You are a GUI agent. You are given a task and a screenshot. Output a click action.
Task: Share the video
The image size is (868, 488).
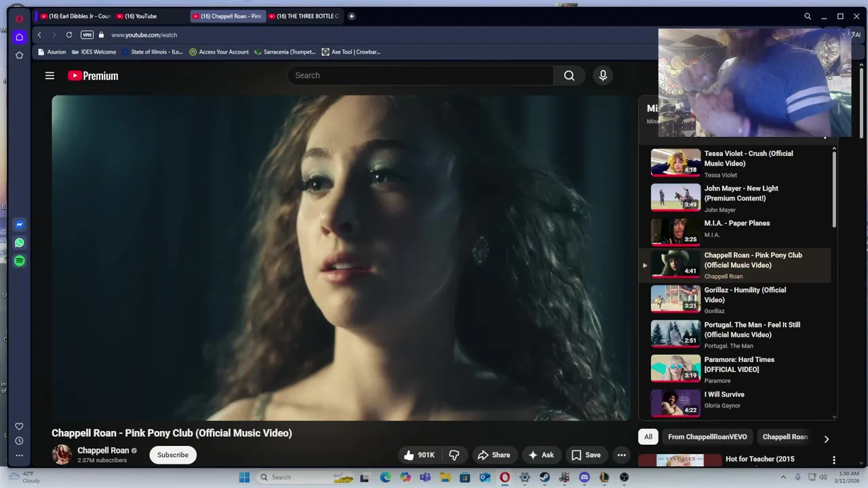[x=494, y=455]
